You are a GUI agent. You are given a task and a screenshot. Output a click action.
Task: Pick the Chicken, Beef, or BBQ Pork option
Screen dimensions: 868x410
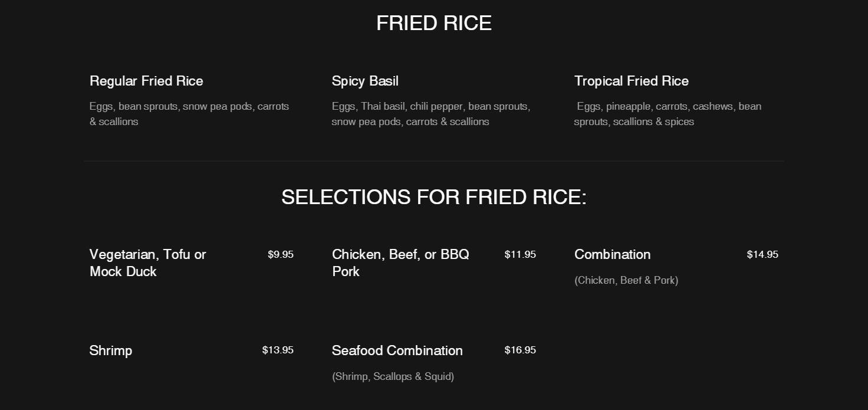(400, 263)
